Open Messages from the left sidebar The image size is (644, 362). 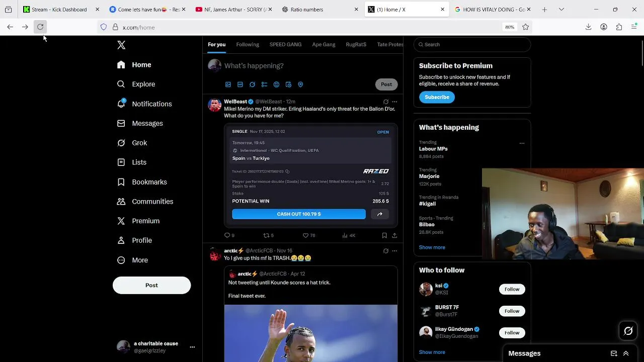[x=140, y=123]
